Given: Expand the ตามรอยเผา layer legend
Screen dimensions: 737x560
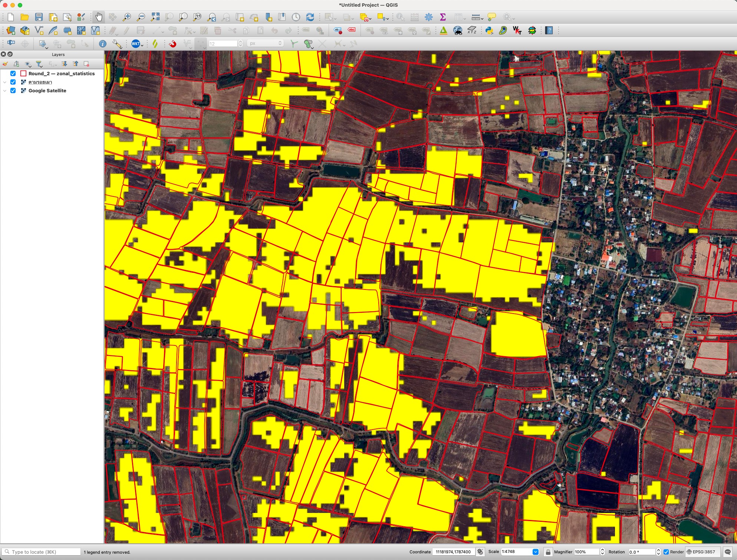Looking at the screenshot, I should pos(5,82).
